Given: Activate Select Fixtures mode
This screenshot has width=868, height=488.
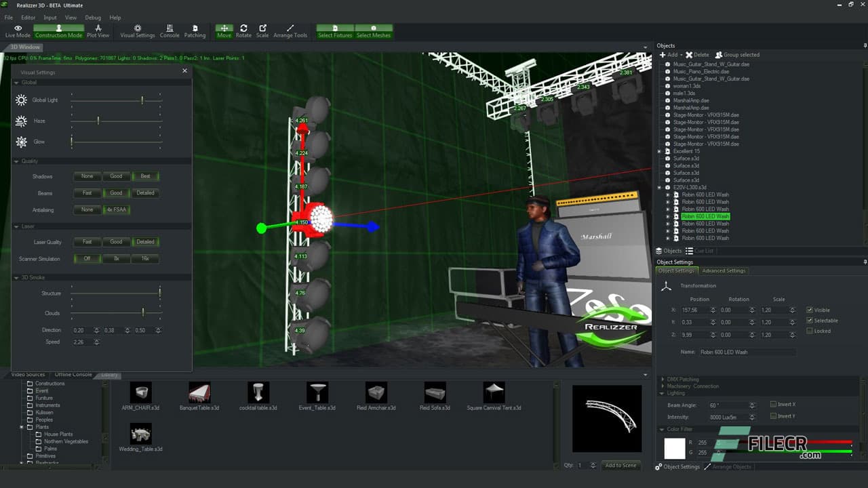Looking at the screenshot, I should tap(334, 31).
